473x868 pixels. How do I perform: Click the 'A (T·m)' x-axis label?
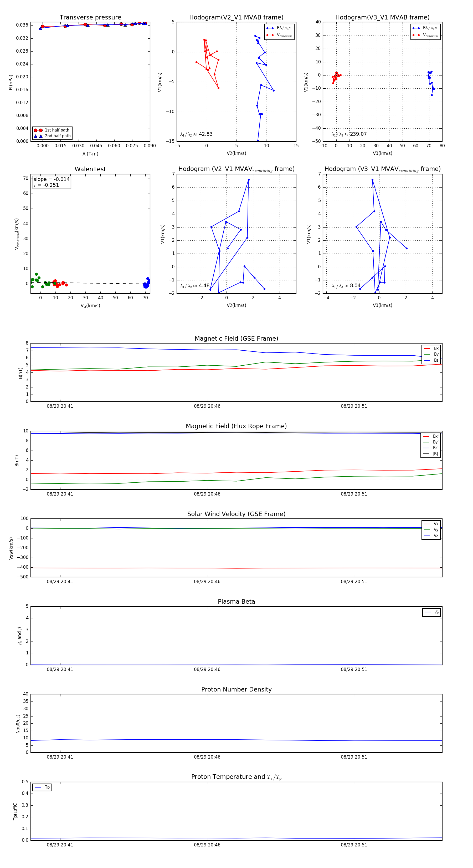coord(90,154)
